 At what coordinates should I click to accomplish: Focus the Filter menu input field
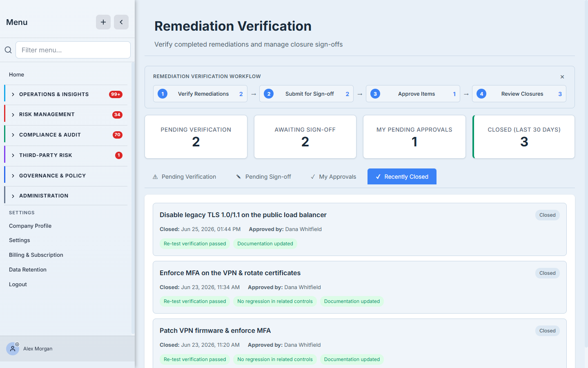click(73, 50)
